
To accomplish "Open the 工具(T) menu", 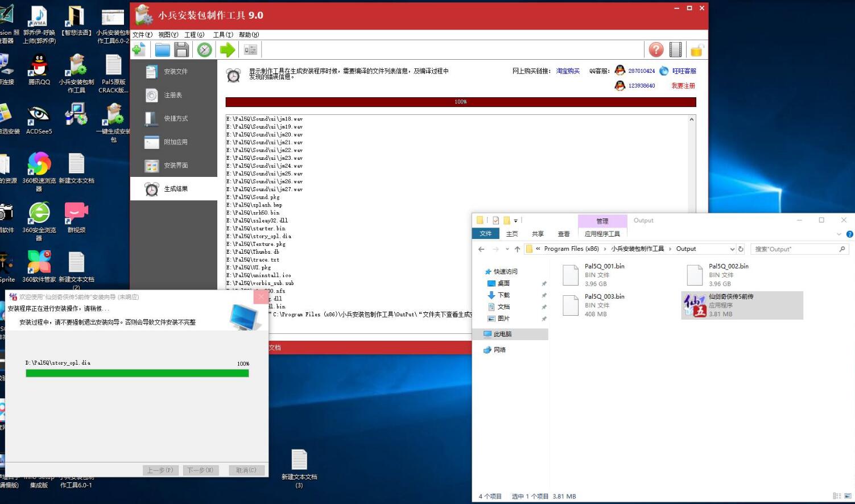I will coord(222,35).
